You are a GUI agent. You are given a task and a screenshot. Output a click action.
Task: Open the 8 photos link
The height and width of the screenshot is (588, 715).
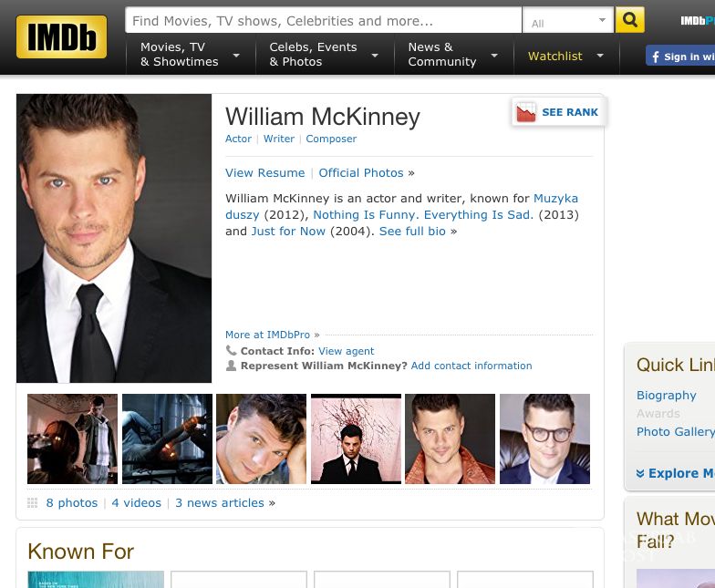pos(71,503)
